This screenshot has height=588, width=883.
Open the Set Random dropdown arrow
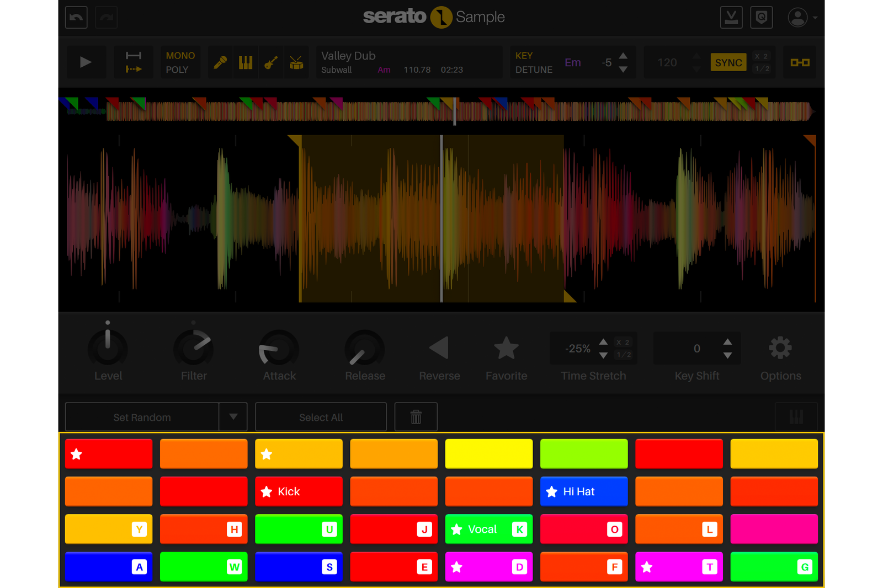(x=233, y=416)
